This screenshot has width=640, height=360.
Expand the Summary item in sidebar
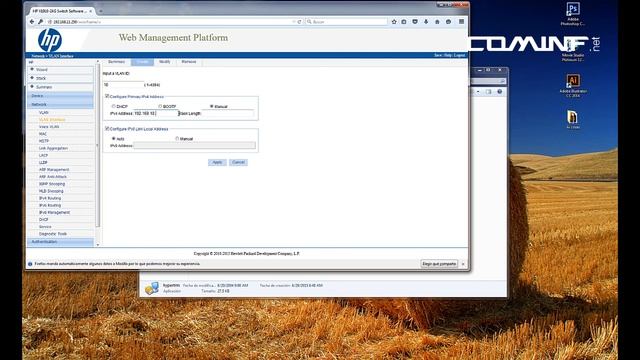tap(60, 87)
